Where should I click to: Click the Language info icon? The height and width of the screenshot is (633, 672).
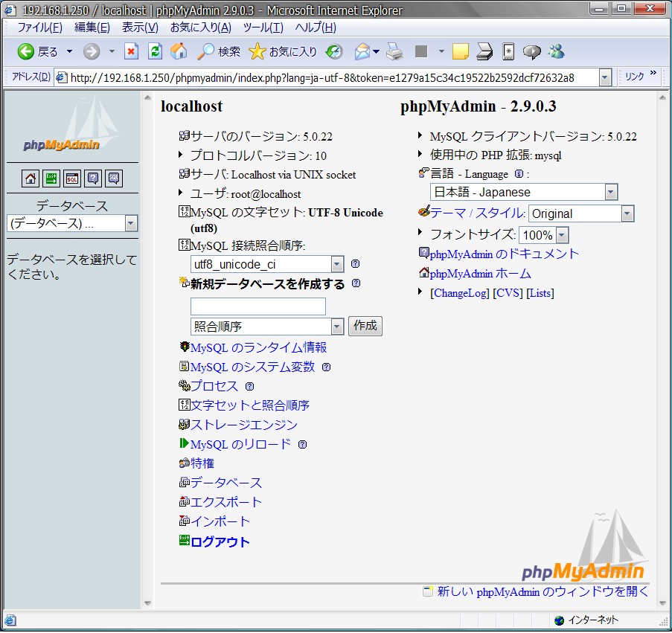pyautogui.click(x=519, y=174)
